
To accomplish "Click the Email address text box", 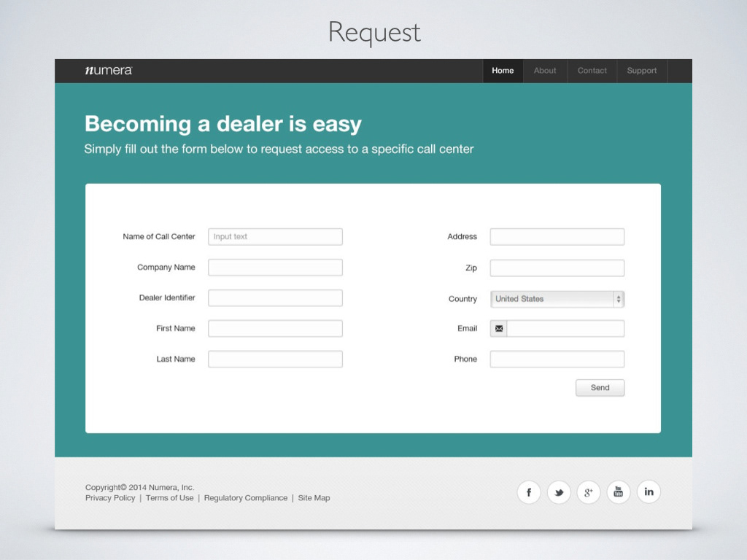I will (565, 329).
